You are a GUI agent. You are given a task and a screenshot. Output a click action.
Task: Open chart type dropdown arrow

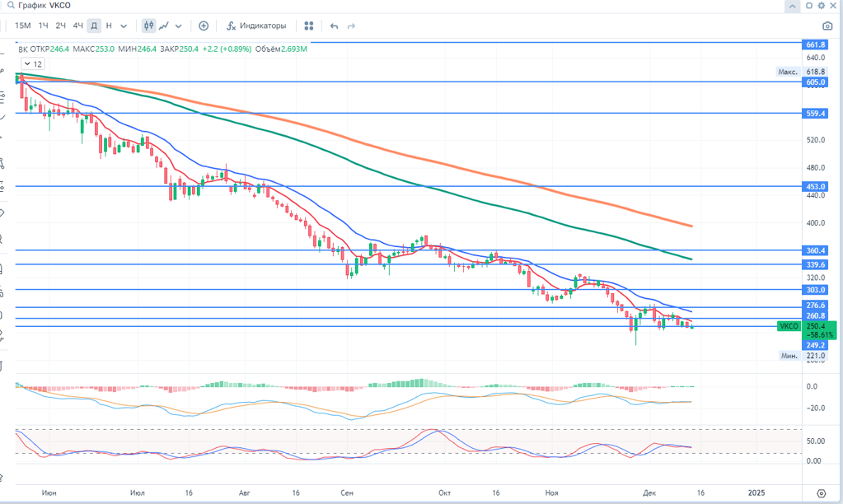click(x=179, y=26)
